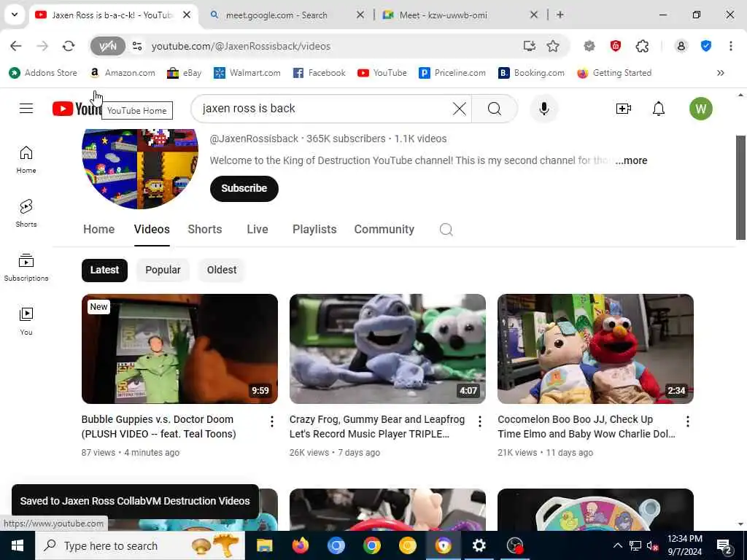The width and height of the screenshot is (747, 560).
Task: Show more bookmarks with the chevron
Action: click(720, 73)
